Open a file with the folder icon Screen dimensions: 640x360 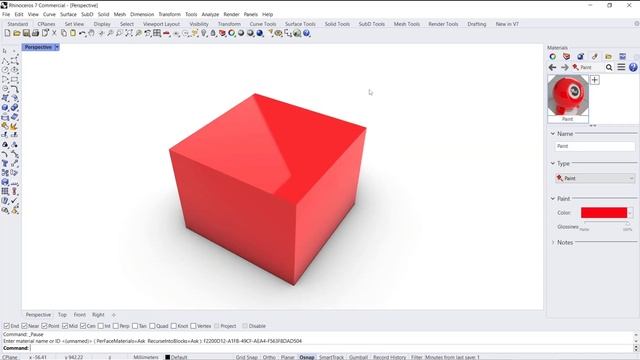(17, 33)
